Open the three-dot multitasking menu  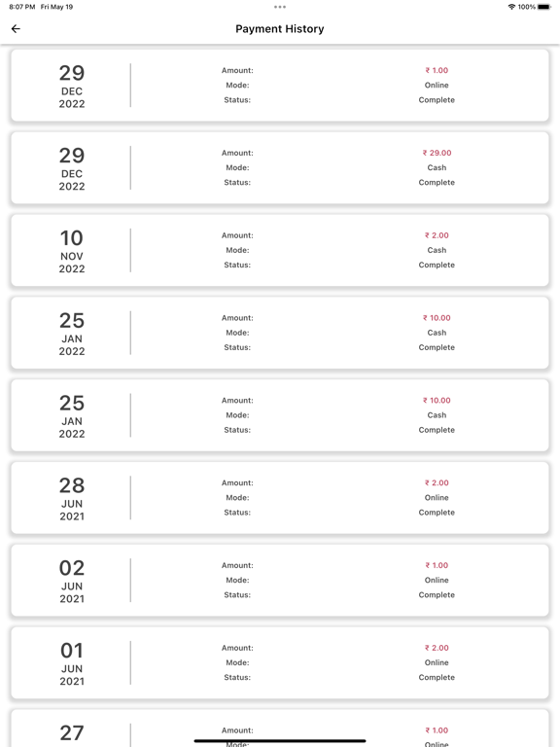(280, 7)
